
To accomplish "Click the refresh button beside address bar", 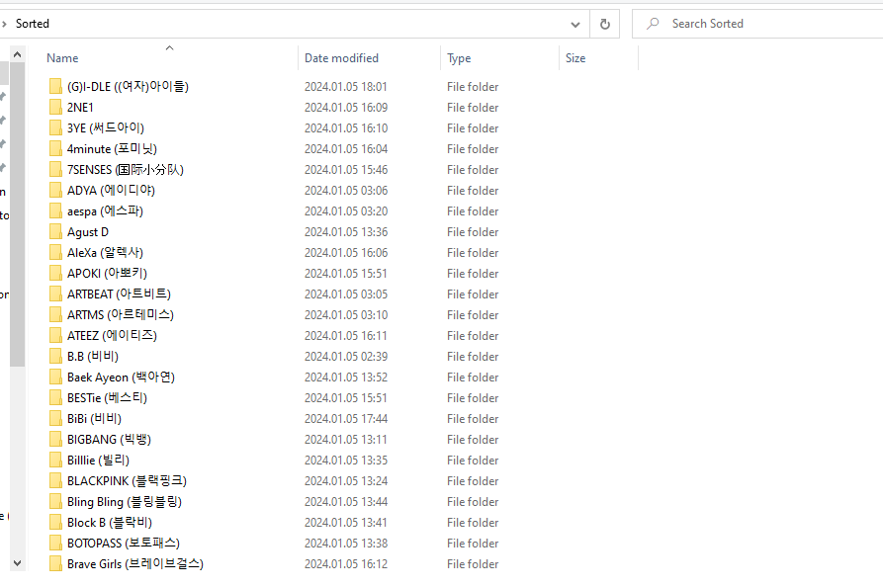I will pyautogui.click(x=605, y=24).
